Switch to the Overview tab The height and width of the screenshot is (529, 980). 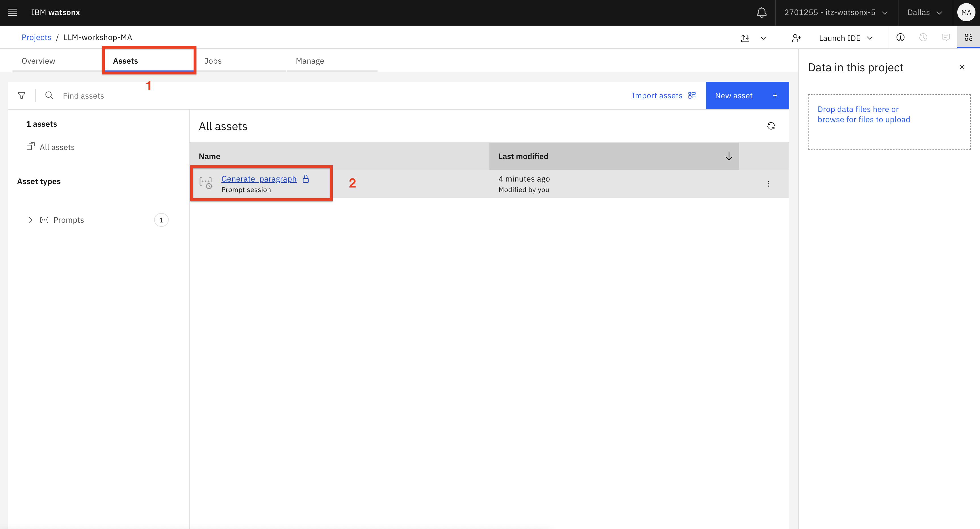coord(38,61)
